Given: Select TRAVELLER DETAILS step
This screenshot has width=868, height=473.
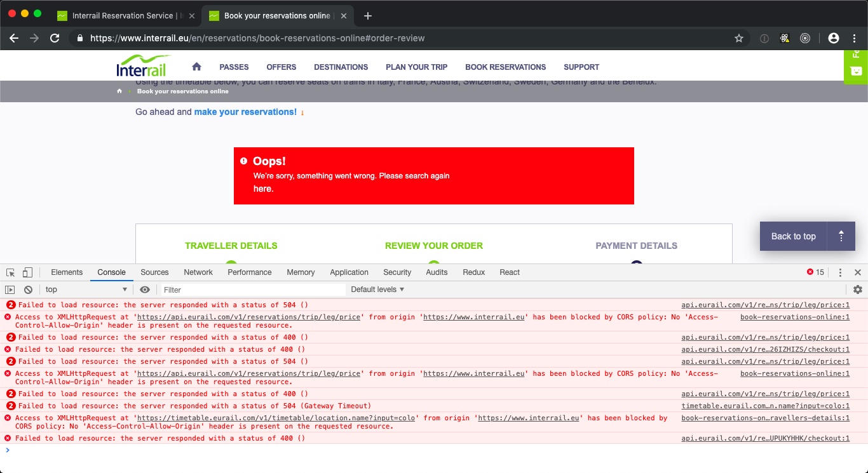Looking at the screenshot, I should pos(231,246).
